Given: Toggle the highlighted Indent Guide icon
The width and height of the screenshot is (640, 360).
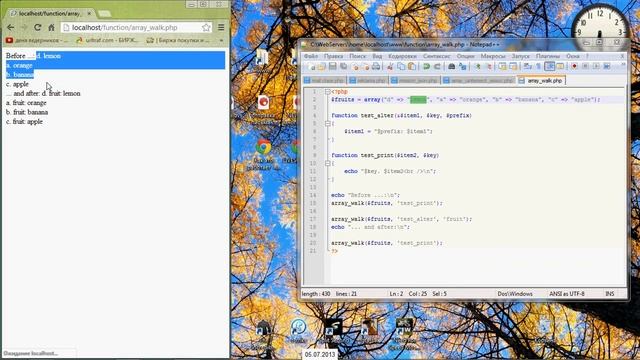Looking at the screenshot, I should coord(549,67).
